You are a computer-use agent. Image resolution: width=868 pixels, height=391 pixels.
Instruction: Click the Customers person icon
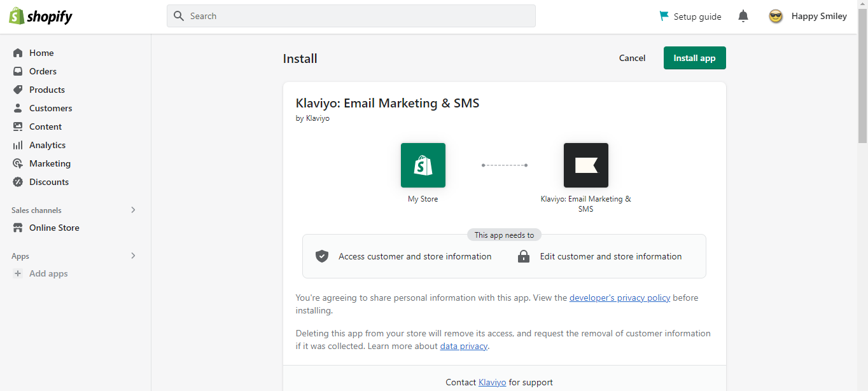tap(18, 108)
